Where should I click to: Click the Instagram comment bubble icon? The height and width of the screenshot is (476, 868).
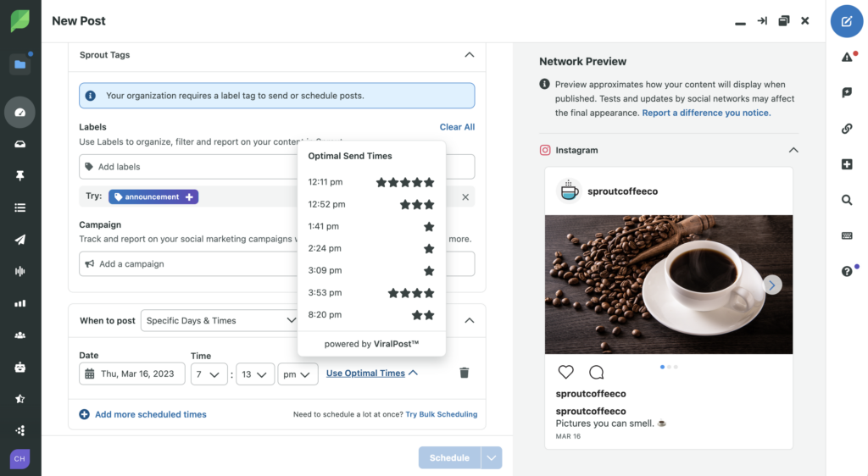pos(596,372)
